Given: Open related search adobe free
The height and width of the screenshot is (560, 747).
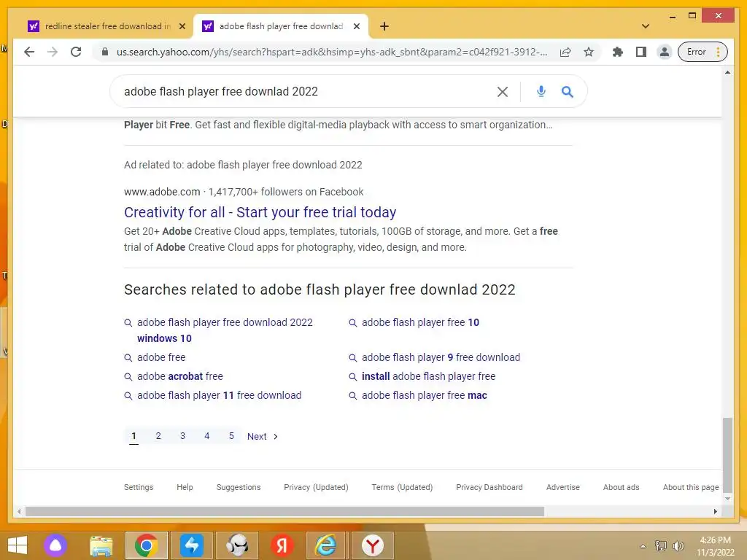Looking at the screenshot, I should (x=161, y=357).
